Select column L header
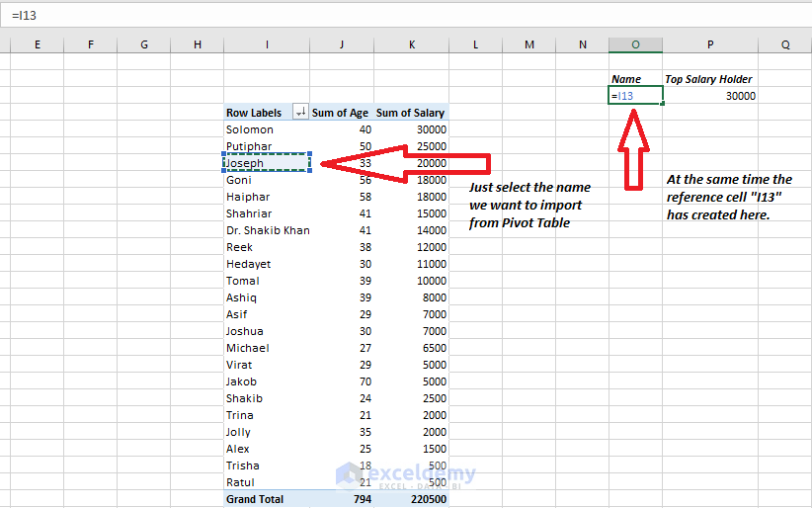The height and width of the screenshot is (508, 812). click(x=475, y=44)
